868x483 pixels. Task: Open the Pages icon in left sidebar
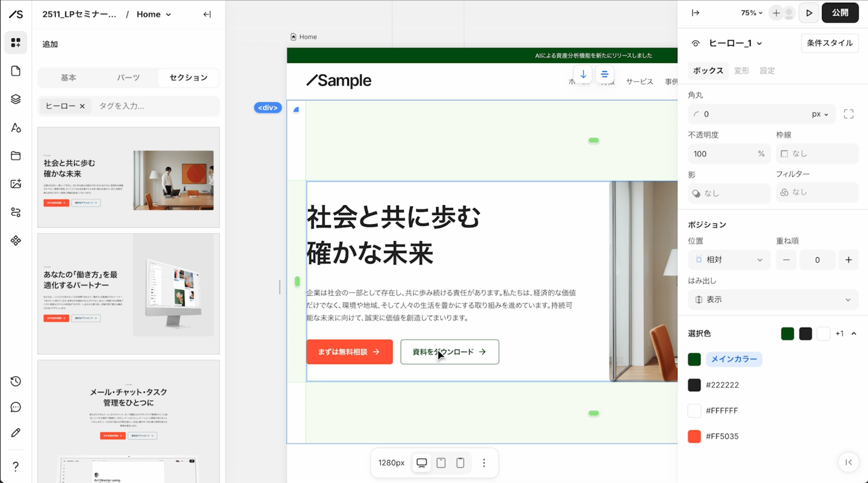tap(16, 71)
